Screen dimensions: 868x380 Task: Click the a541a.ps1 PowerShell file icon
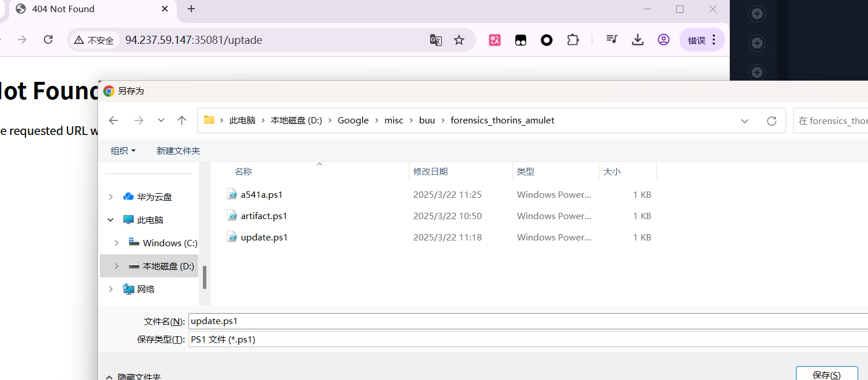click(232, 194)
